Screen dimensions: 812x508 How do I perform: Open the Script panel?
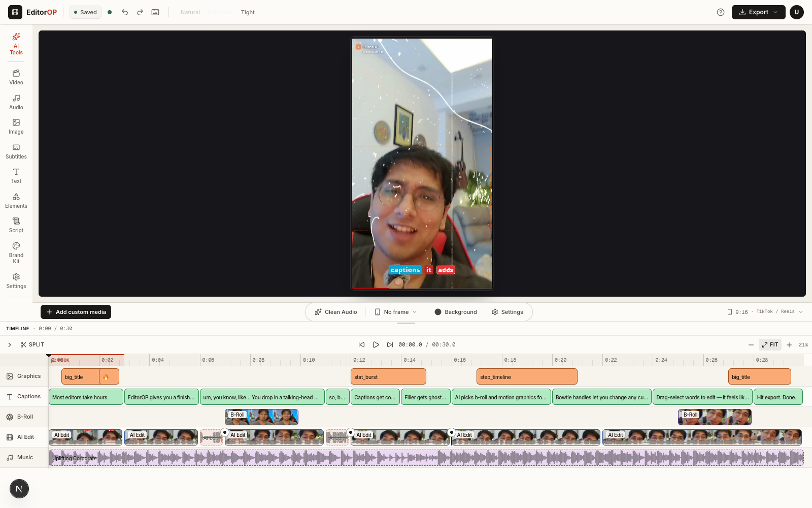tap(16, 225)
